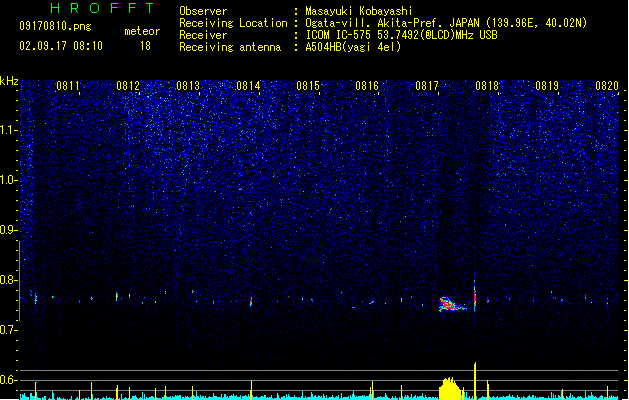629x400 pixels.
Task: Click the 1.0 kHz axis label
Action: tap(9, 180)
